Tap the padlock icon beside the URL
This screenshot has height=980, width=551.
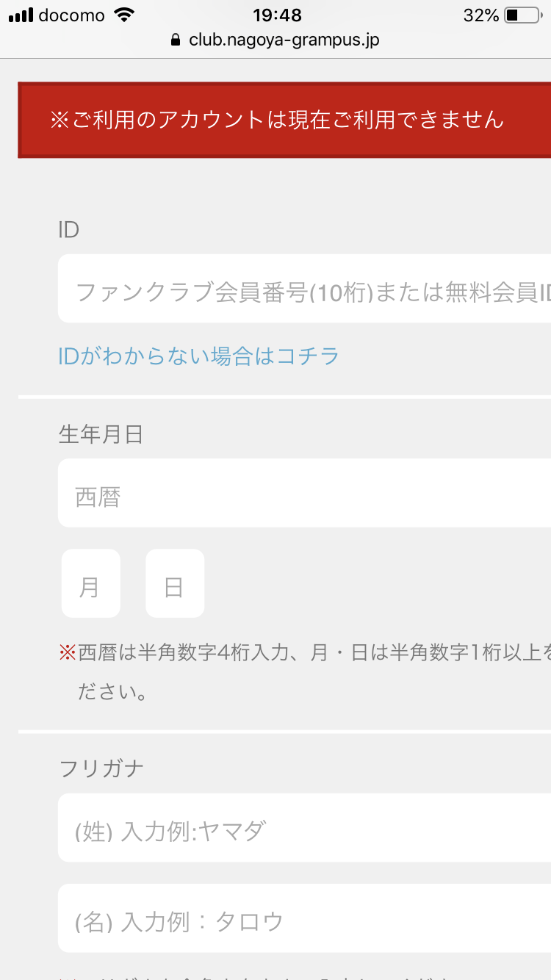point(175,40)
